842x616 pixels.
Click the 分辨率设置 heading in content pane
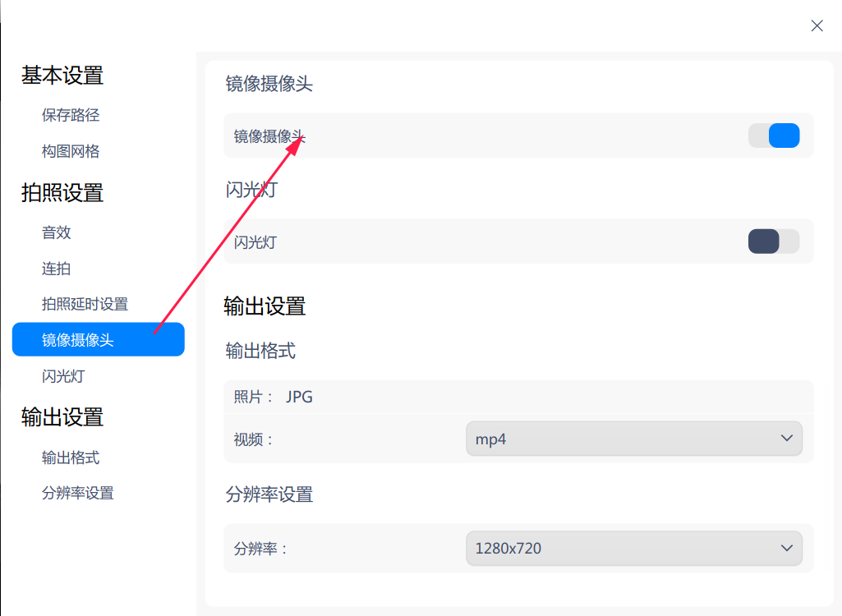pyautogui.click(x=269, y=494)
